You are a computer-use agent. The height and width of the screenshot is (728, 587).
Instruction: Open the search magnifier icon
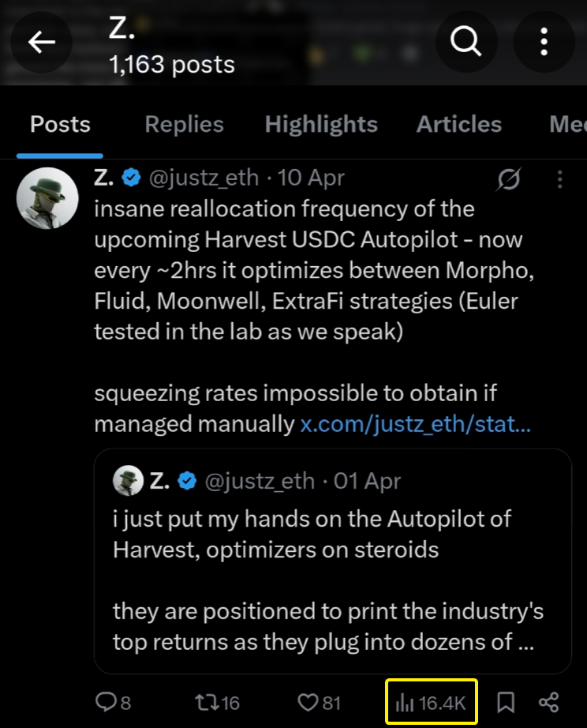tap(465, 43)
